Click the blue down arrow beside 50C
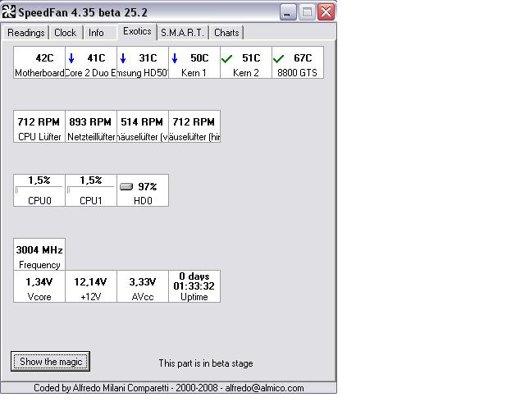This screenshot has height=420, width=525. coord(175,58)
